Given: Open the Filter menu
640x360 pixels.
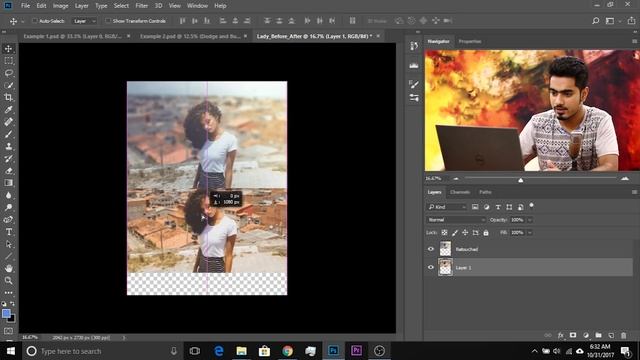Looking at the screenshot, I should (142, 6).
